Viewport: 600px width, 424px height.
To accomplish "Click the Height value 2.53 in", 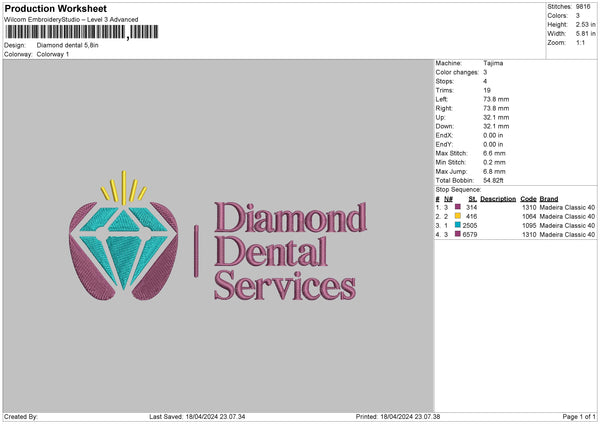I will (585, 24).
